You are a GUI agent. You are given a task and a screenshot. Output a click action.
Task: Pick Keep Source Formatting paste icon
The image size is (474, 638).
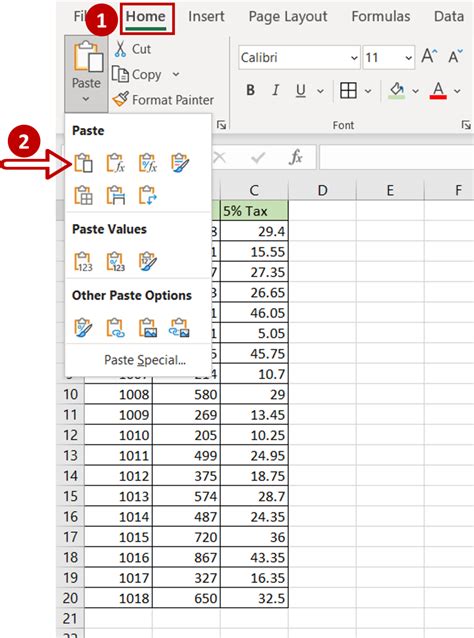point(180,163)
